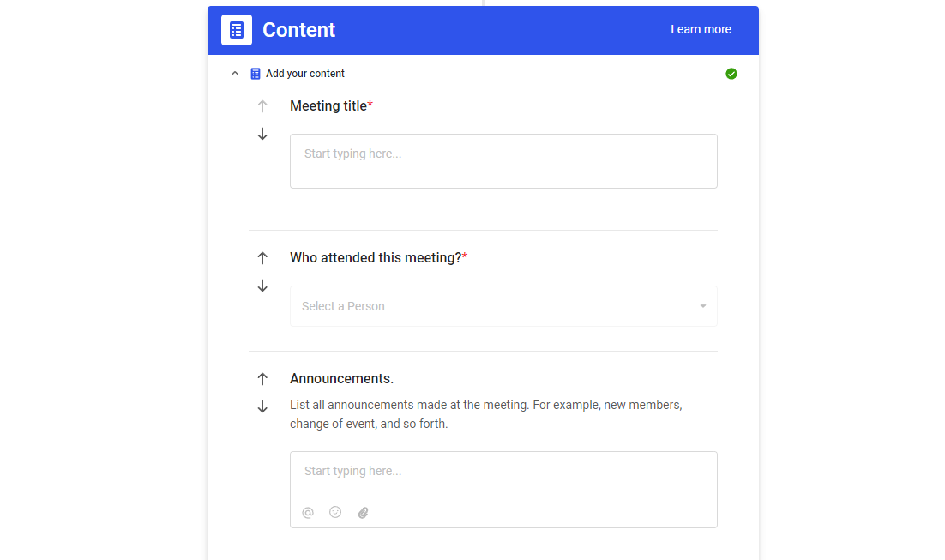Click the Content widget icon in the blue header
Image resolution: width=945 pixels, height=560 pixels.
(235, 28)
